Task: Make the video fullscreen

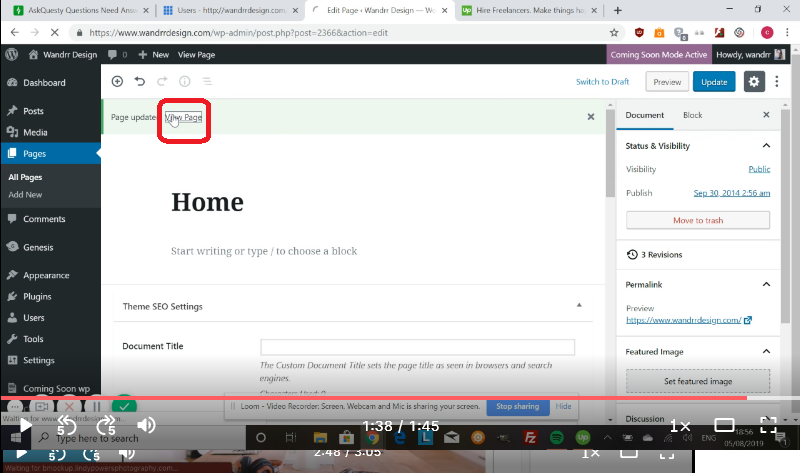Action: (768, 425)
